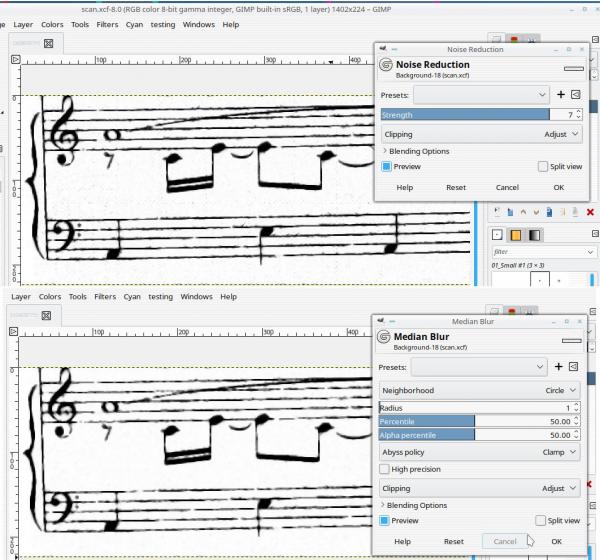This screenshot has width=600, height=560.
Task: Click the new layer icon in the layers toolbar
Action: coord(497,212)
